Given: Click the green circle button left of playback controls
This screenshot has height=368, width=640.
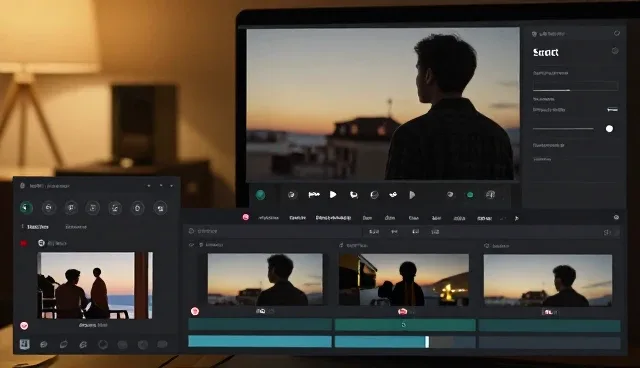Looking at the screenshot, I should 260,195.
